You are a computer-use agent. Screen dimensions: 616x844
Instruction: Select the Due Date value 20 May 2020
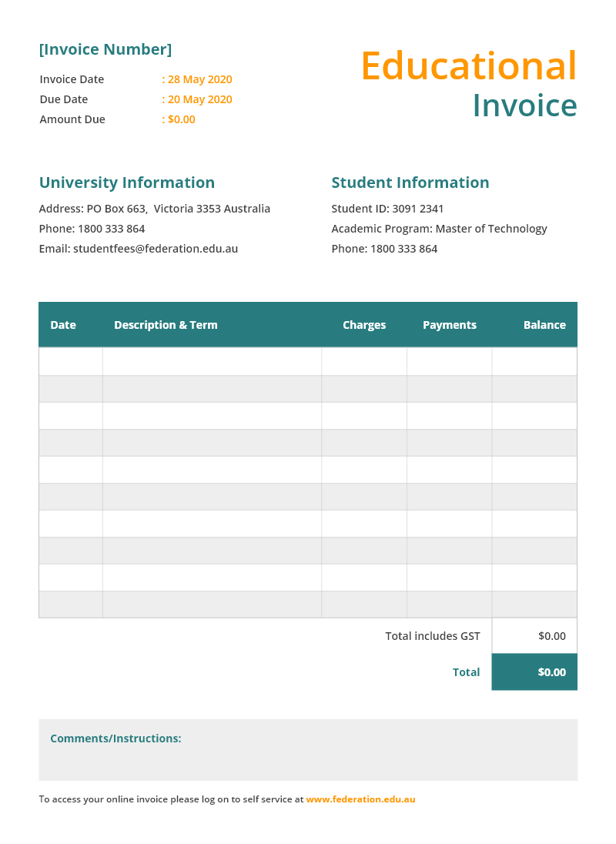click(199, 99)
